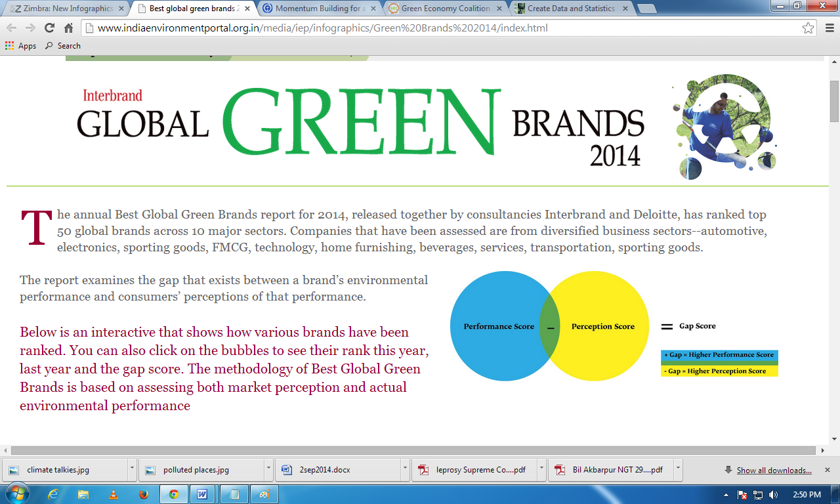The width and height of the screenshot is (840, 504).
Task: Switch to Microsoft Word in taskbar
Action: click(203, 494)
